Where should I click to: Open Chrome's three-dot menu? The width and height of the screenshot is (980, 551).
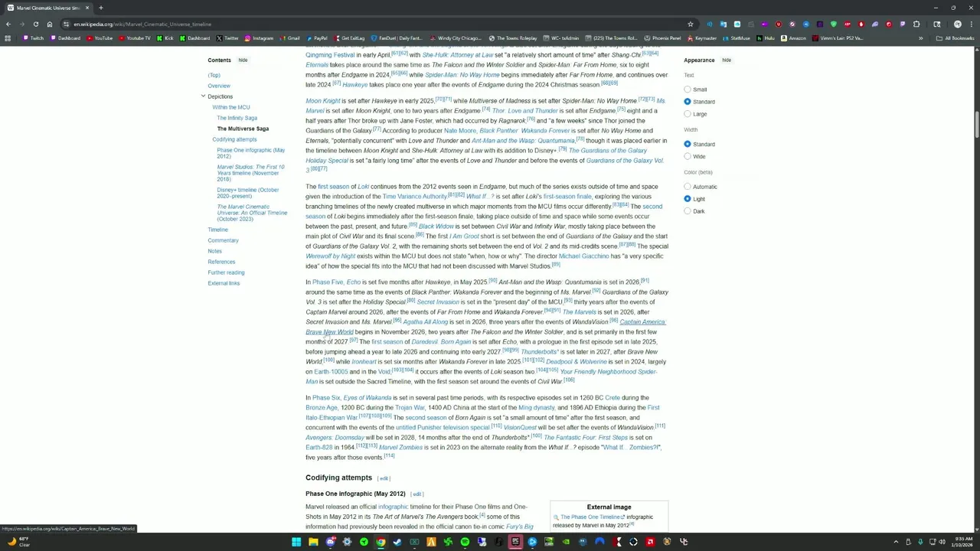click(x=971, y=24)
